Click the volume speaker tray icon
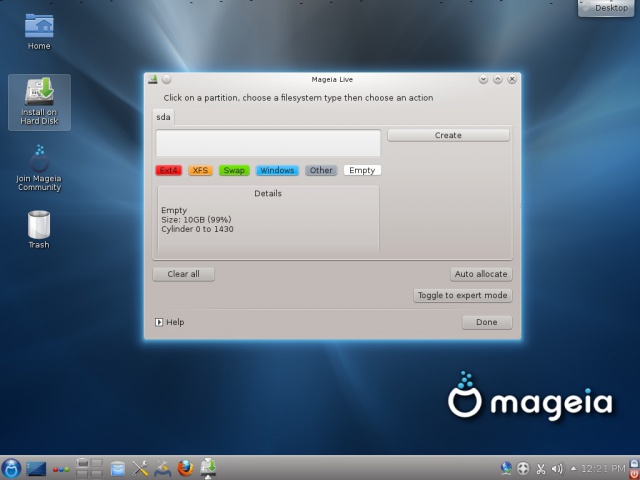 tap(557, 469)
